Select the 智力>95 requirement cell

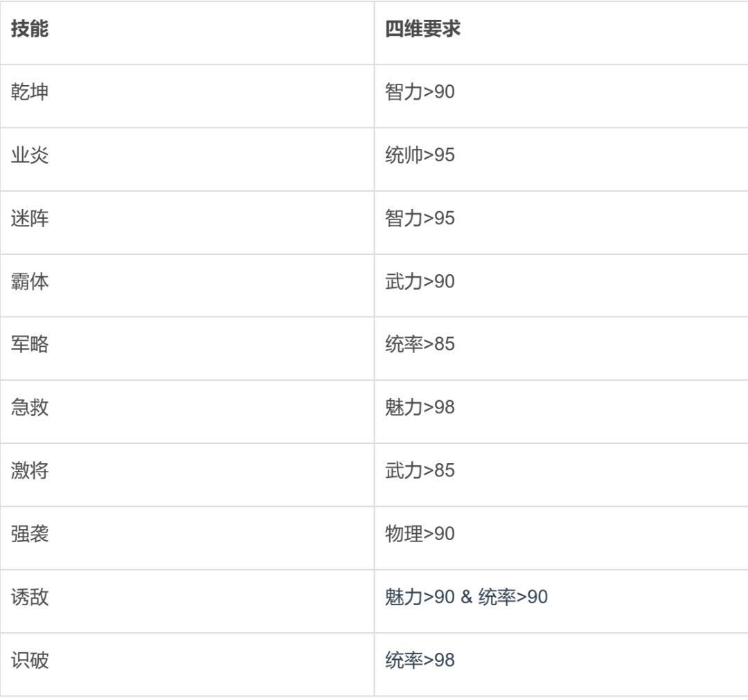(420, 219)
